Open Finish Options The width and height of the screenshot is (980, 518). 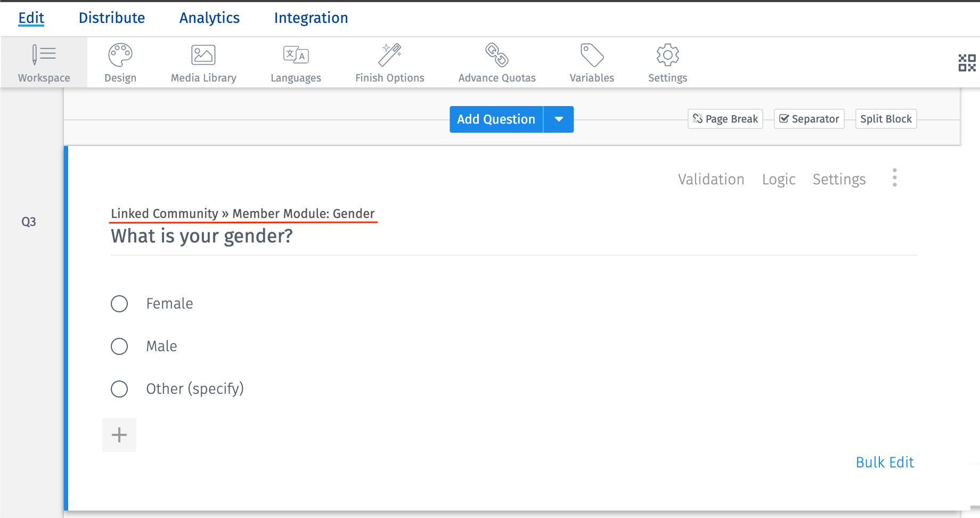pos(389,61)
